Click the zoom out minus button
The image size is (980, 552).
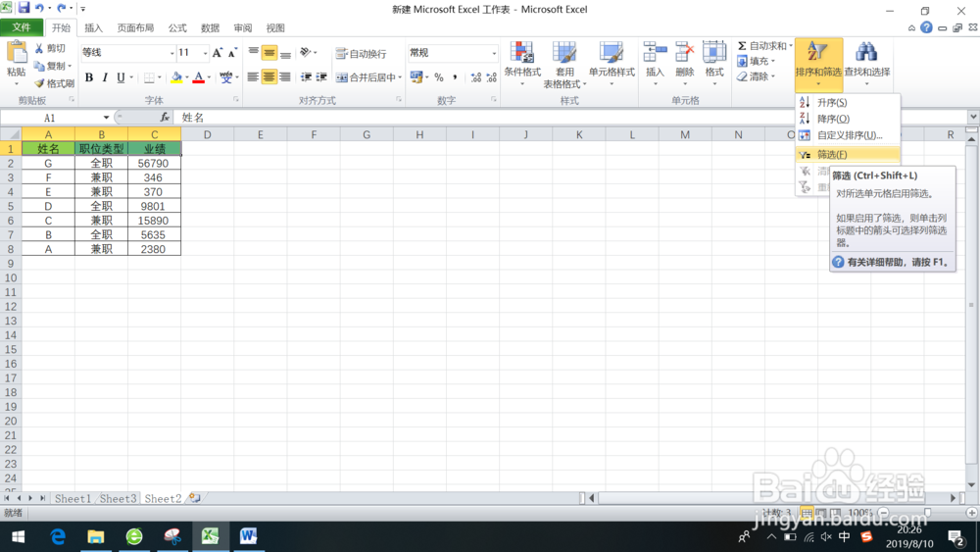(883, 513)
